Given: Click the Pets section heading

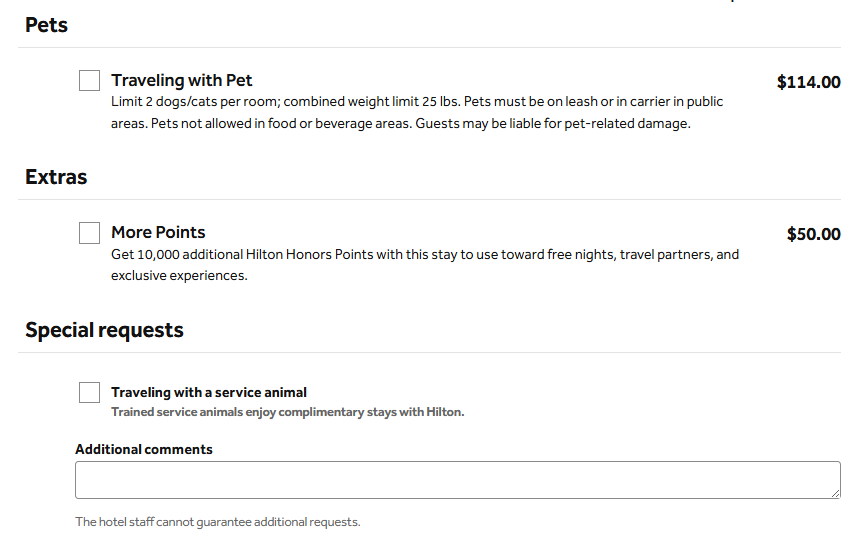Looking at the screenshot, I should tap(47, 25).
